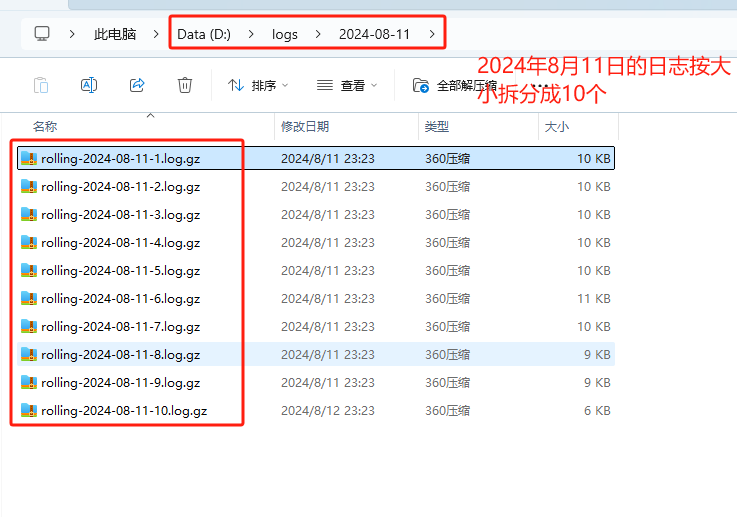Viewport: 737px width, 517px height.
Task: Select file name rolling-2024-08-11-8.log.gz
Action: point(121,355)
